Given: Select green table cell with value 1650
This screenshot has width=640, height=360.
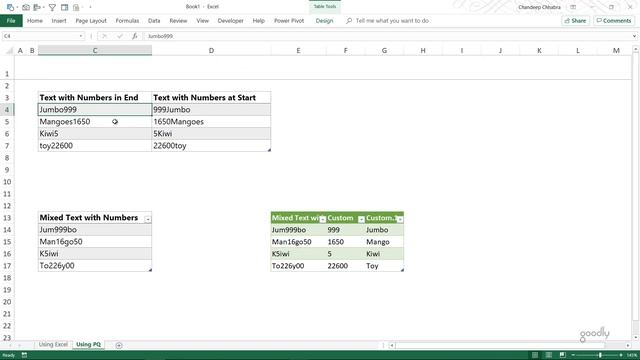Looking at the screenshot, I should (x=345, y=242).
